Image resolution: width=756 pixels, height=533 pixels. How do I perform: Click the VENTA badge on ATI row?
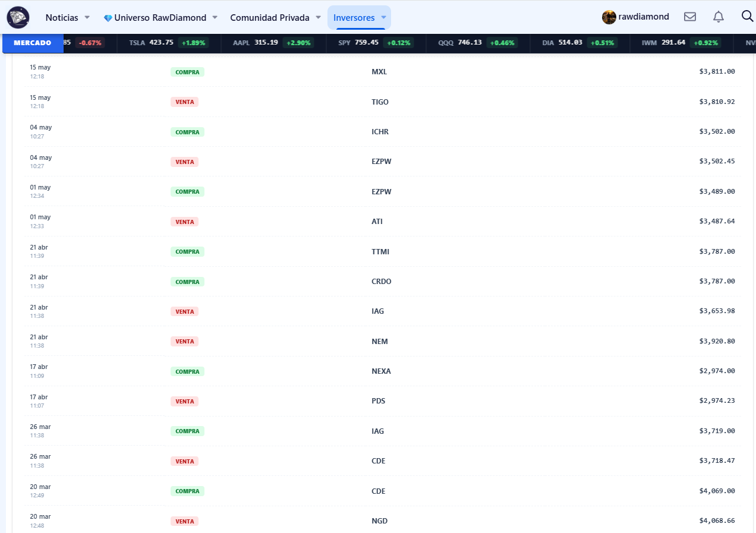pos(184,222)
